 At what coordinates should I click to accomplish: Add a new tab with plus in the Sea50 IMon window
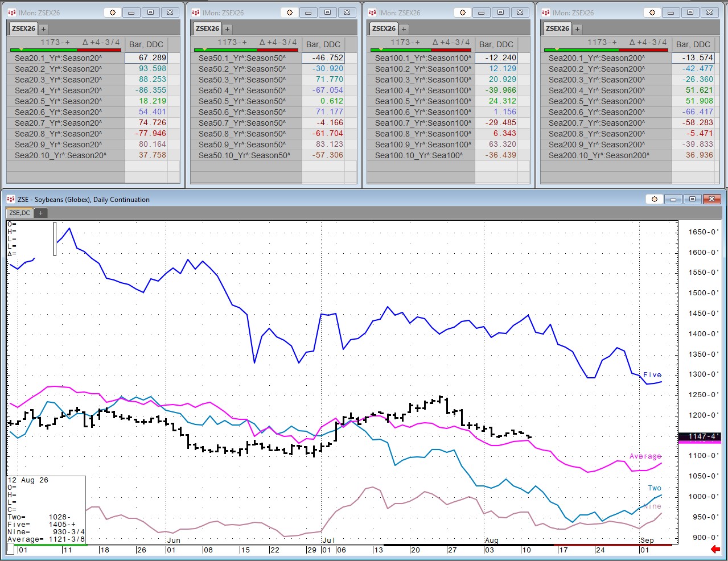pyautogui.click(x=227, y=28)
